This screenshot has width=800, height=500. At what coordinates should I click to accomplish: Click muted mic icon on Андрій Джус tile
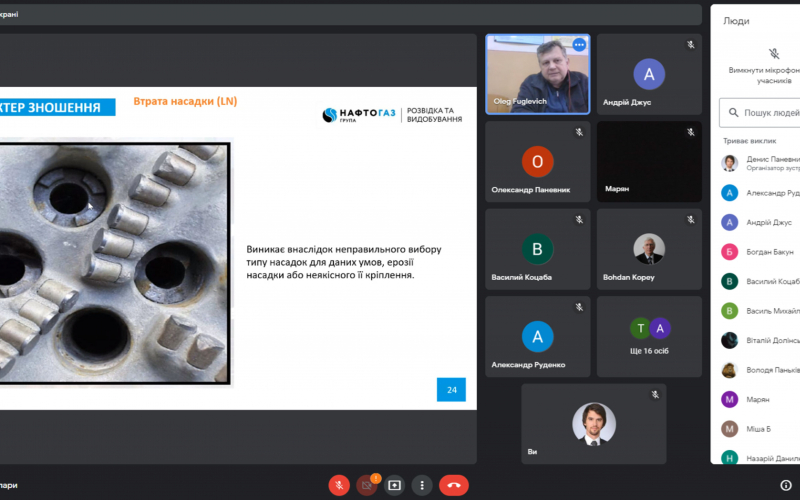[691, 45]
